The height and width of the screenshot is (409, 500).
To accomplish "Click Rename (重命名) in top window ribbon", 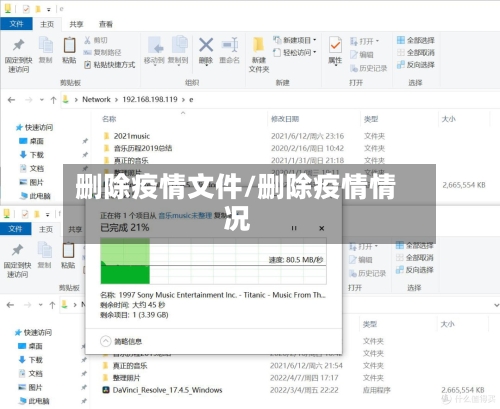I will 230,50.
